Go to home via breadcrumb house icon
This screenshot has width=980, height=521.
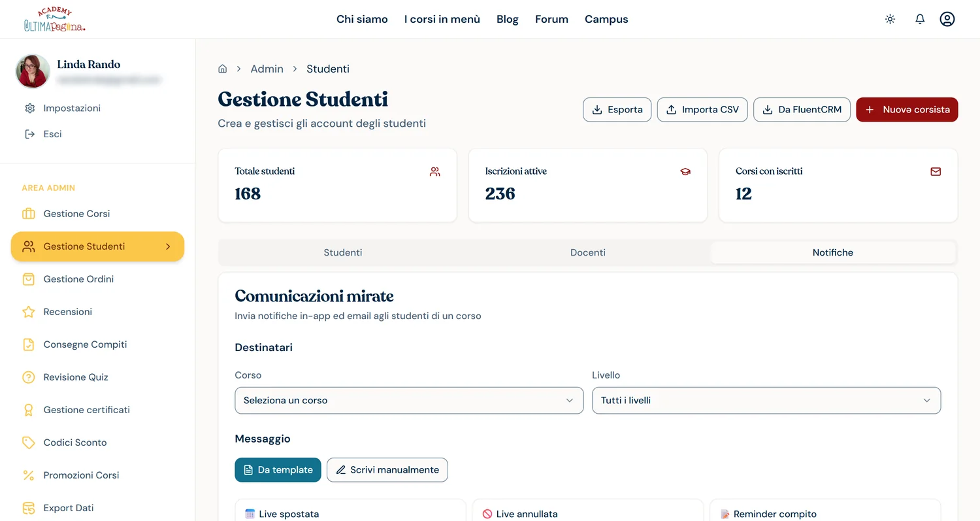coord(223,69)
